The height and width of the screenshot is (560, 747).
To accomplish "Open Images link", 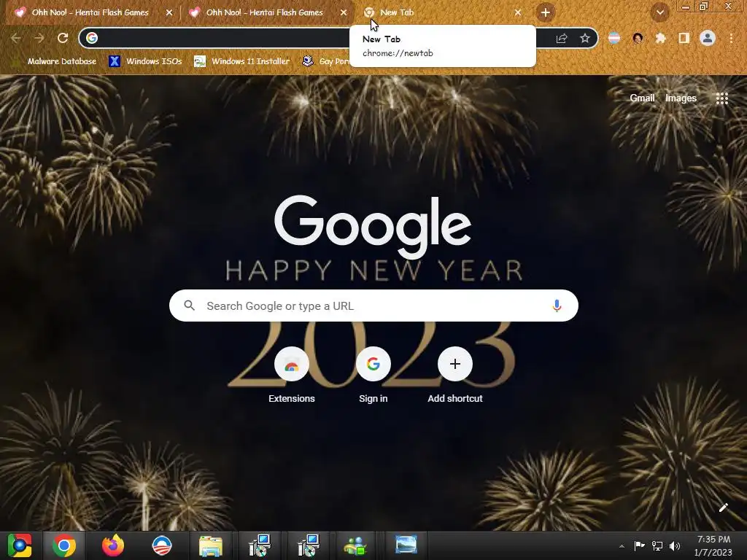I will (x=681, y=98).
